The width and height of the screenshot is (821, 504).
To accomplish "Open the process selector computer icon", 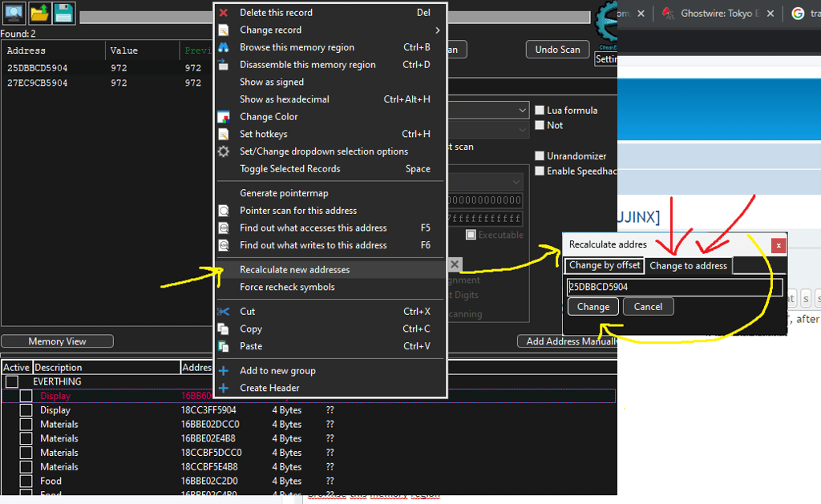I will [14, 13].
